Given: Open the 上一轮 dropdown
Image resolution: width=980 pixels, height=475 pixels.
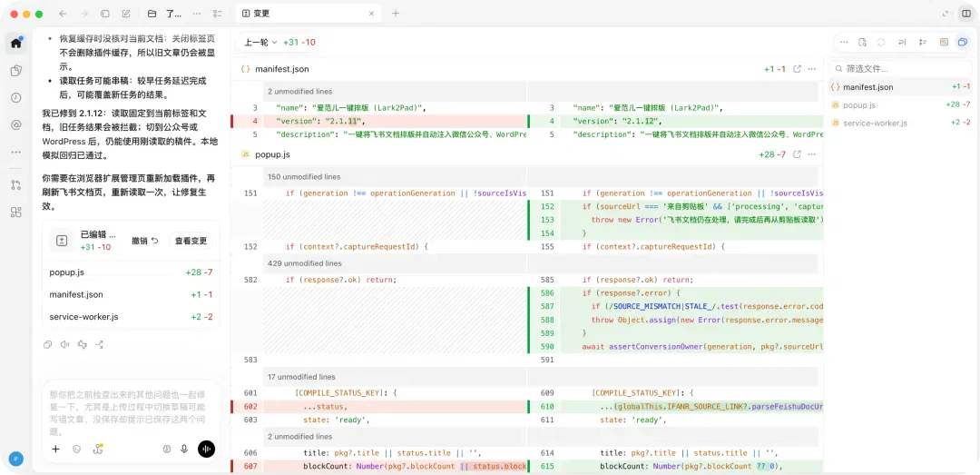Looking at the screenshot, I should click(x=260, y=43).
